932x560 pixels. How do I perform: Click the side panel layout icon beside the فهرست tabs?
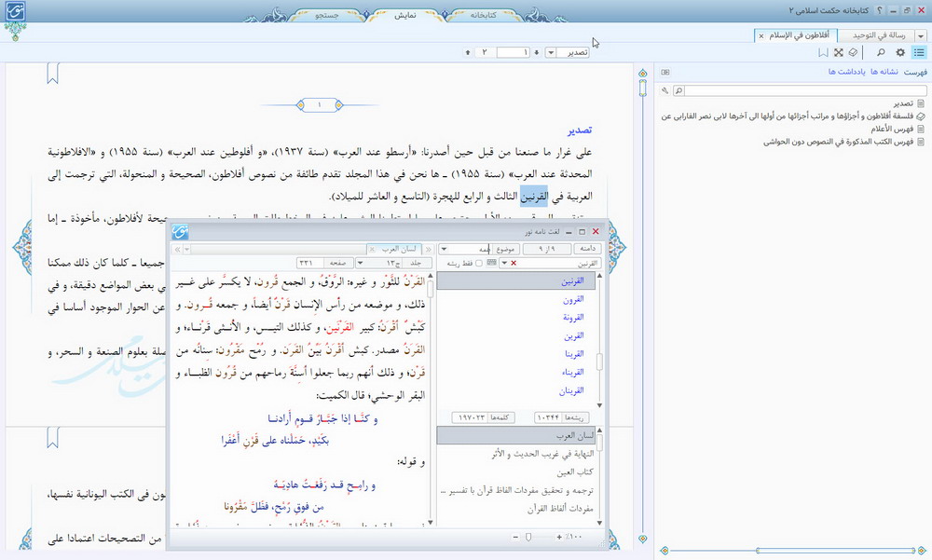point(665,72)
